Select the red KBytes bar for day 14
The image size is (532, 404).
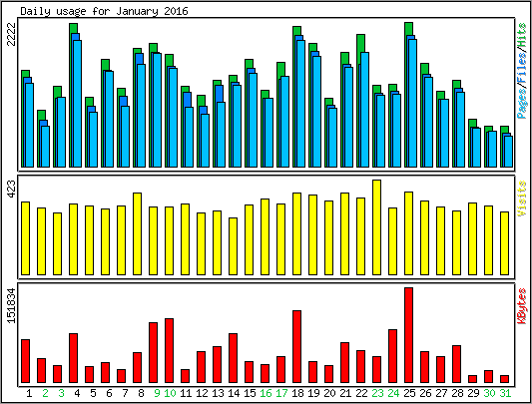234,358
